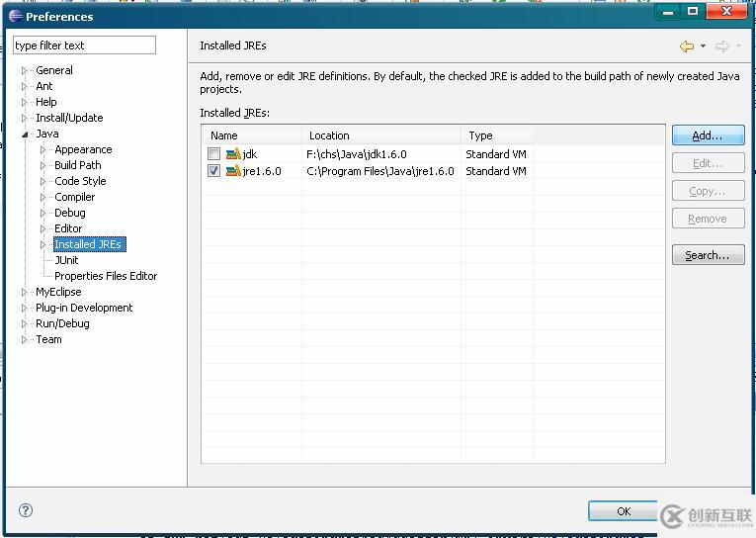Focus the type filter text field
The width and height of the screenshot is (756, 538).
[x=84, y=45]
